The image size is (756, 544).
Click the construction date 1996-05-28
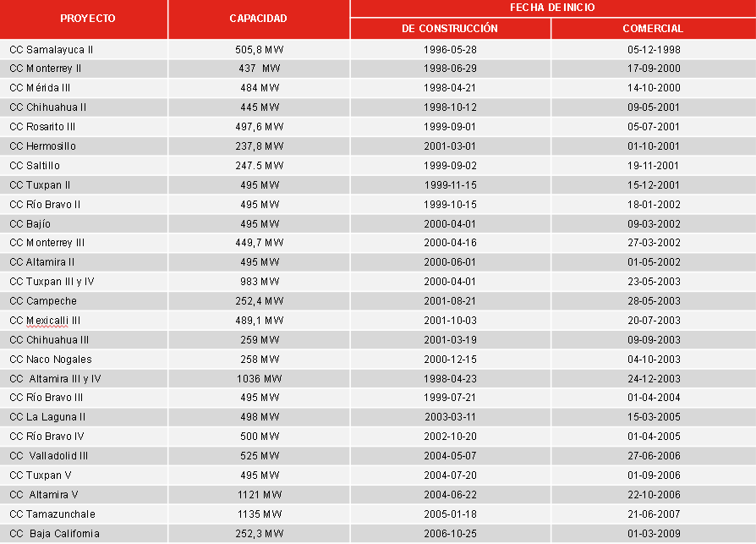click(x=450, y=49)
